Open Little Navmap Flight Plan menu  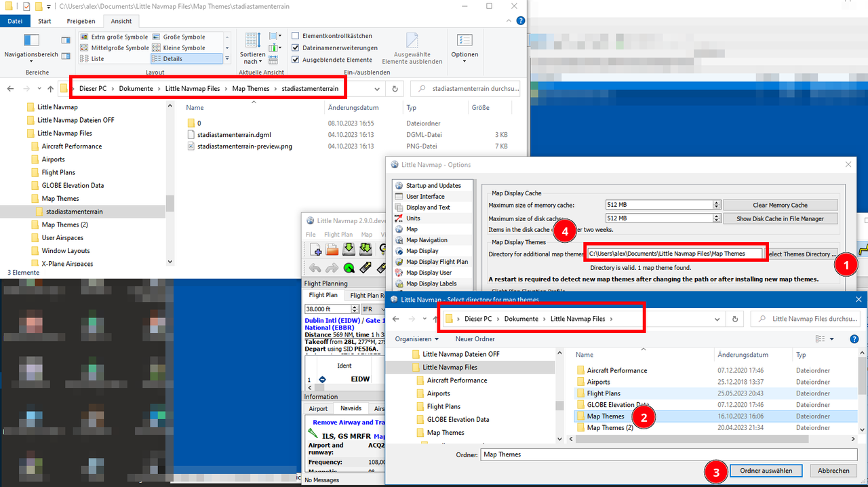pyautogui.click(x=338, y=235)
